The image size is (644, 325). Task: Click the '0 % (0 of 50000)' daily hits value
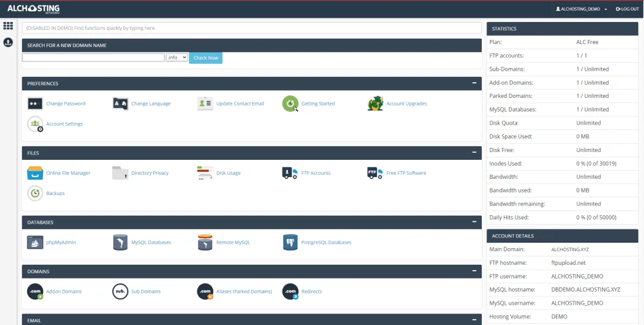[x=596, y=217]
